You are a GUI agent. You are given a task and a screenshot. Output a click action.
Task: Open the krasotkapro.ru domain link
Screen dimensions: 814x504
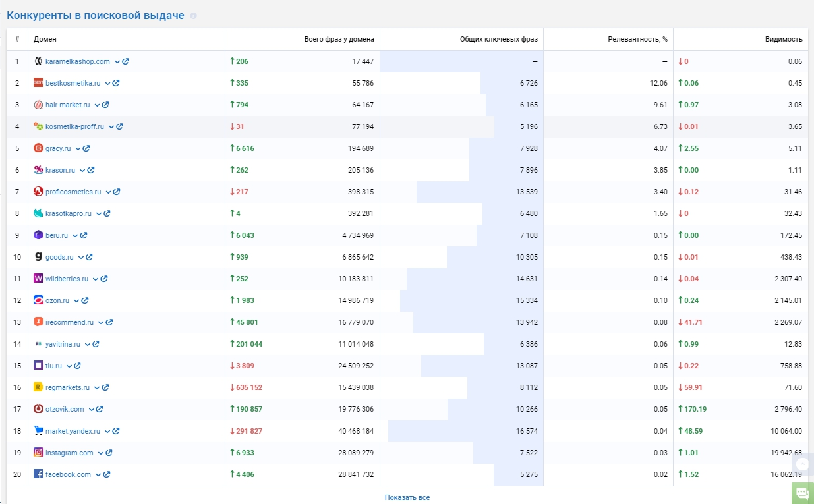(x=69, y=213)
